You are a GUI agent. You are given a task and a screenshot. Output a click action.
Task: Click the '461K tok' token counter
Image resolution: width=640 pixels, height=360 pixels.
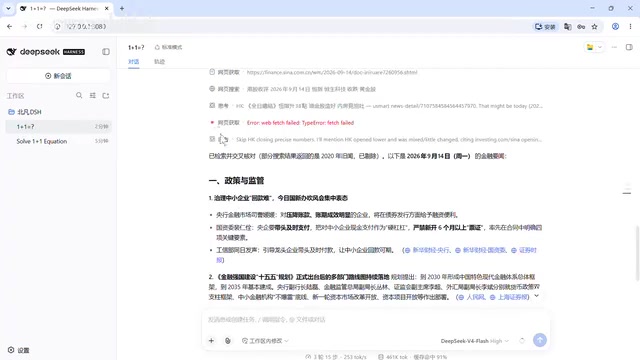click(393, 357)
